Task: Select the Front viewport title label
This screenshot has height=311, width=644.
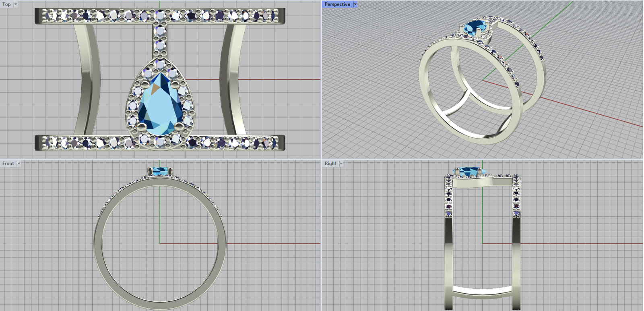Action: coord(8,164)
